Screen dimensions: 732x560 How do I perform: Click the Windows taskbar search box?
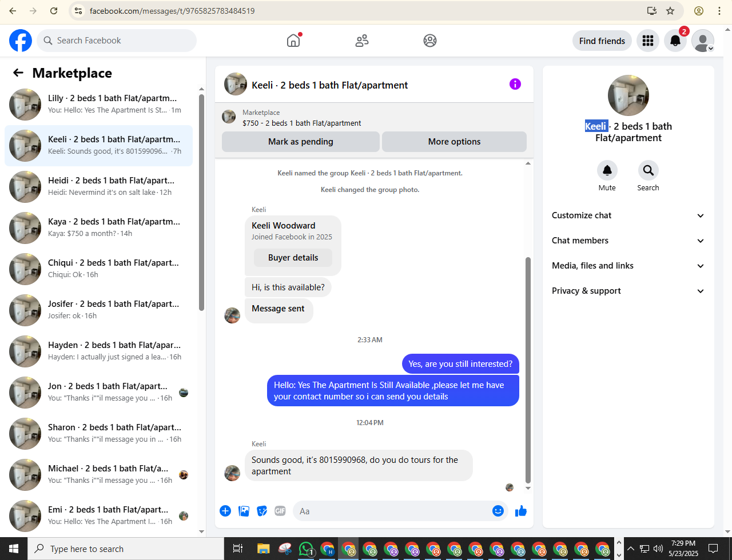[125, 549]
